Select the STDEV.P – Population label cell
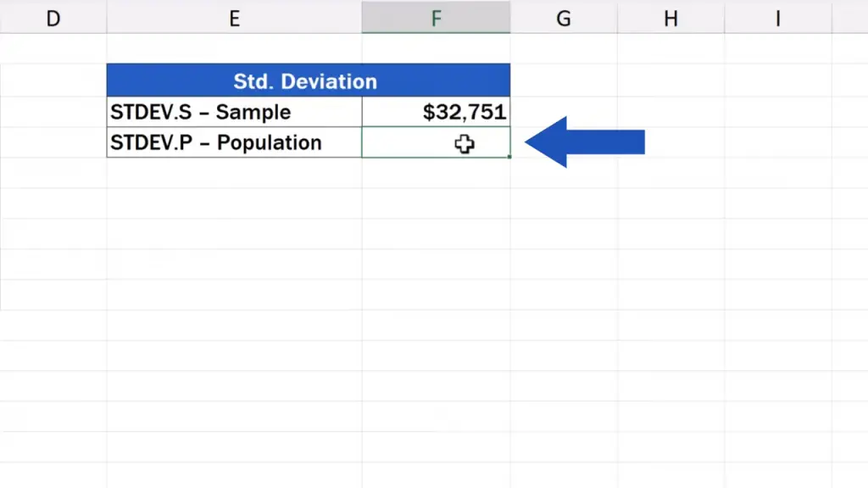This screenshot has width=868, height=488. (234, 142)
